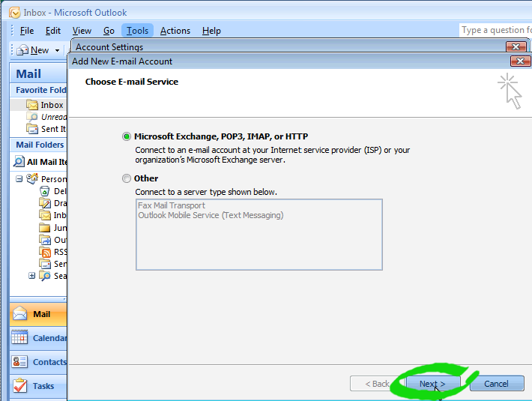Select Microsoft Exchange, POP3, IMAP, or HTTP option

coord(127,136)
